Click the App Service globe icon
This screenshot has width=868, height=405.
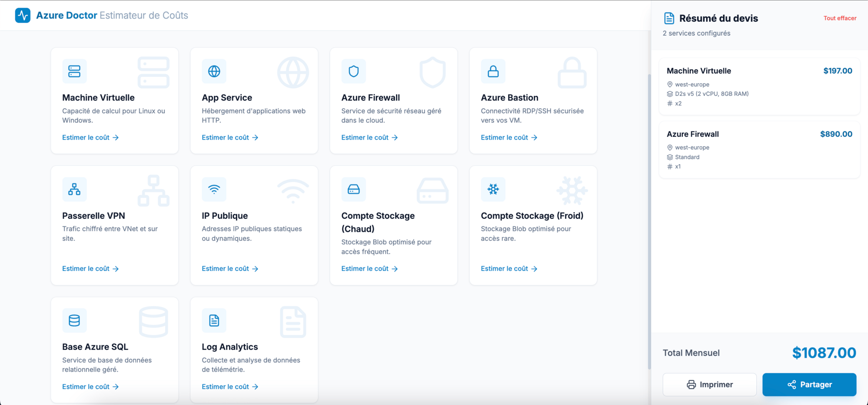point(214,71)
